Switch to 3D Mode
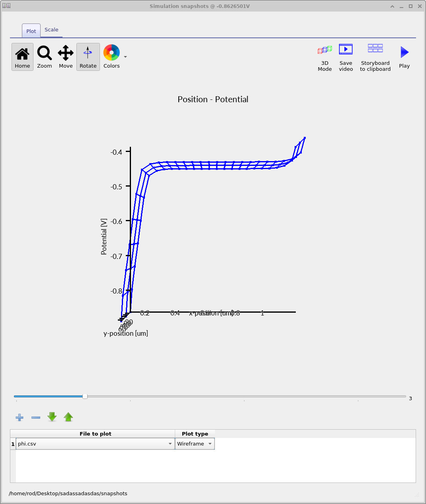 tap(324, 56)
